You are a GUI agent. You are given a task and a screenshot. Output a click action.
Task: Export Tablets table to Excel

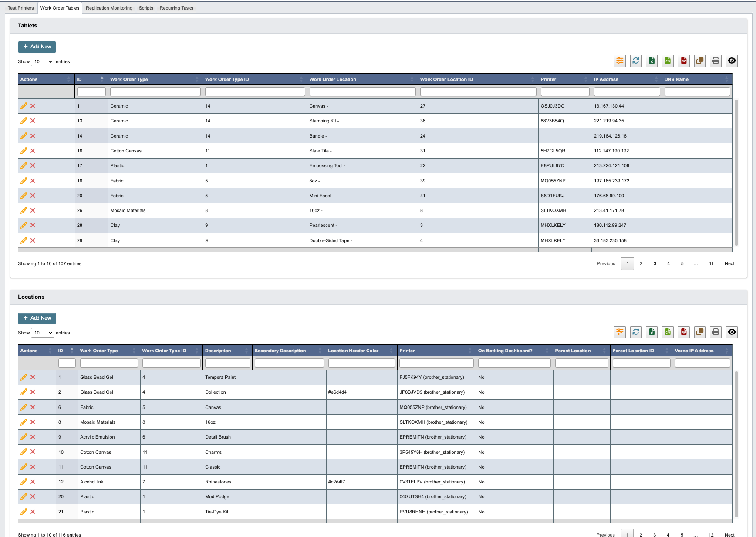[x=652, y=61]
